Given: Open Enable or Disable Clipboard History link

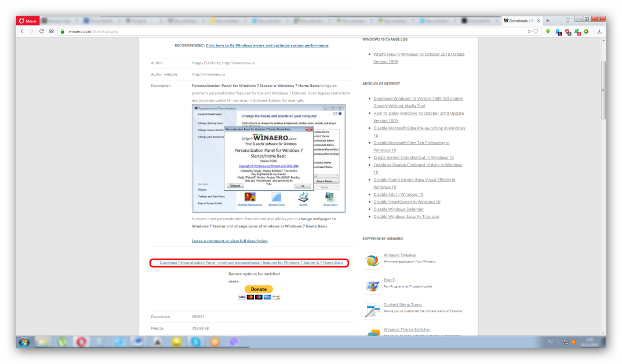Looking at the screenshot, I should [x=418, y=169].
